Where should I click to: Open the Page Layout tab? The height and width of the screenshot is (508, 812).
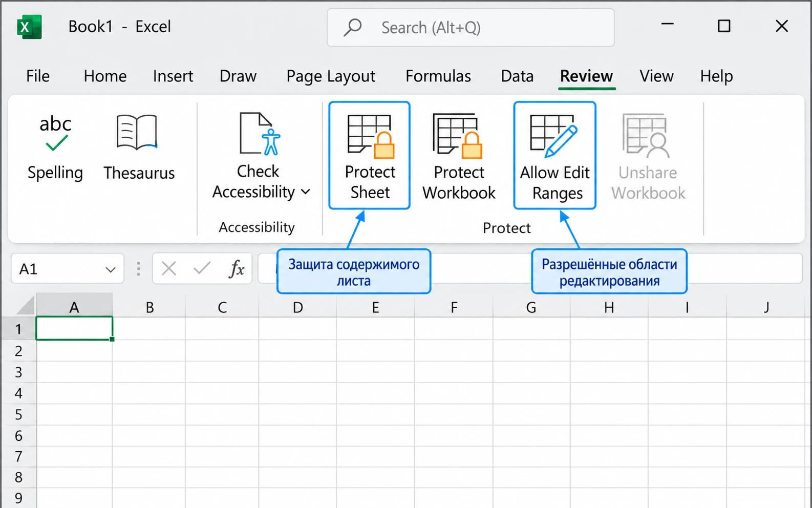click(x=331, y=76)
